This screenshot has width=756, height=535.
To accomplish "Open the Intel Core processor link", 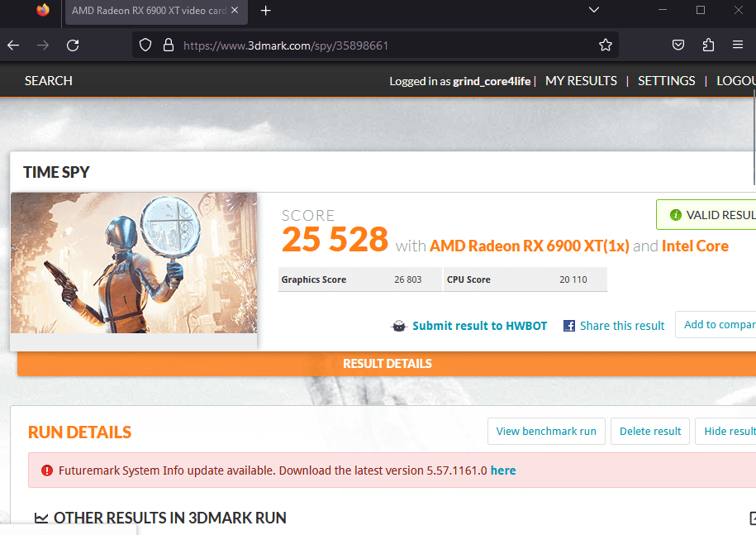I will click(x=695, y=246).
